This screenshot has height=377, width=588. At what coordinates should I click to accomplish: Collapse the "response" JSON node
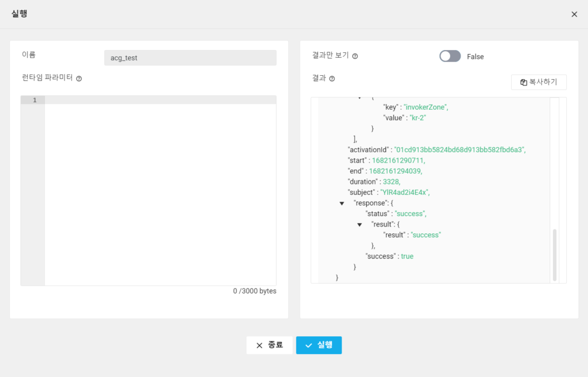tap(342, 203)
